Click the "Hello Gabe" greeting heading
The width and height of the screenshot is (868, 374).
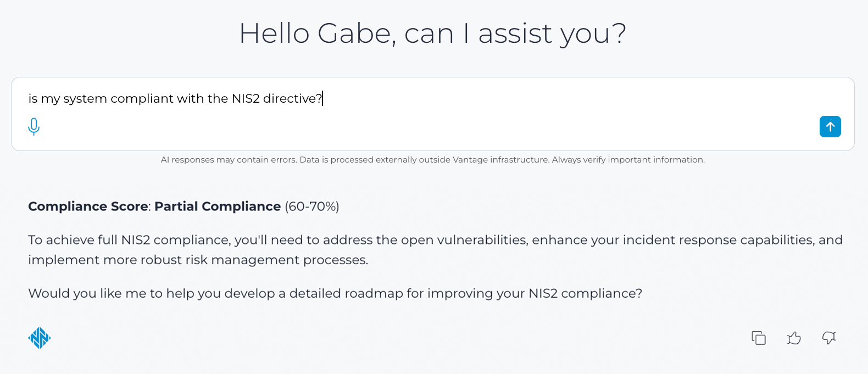[432, 34]
